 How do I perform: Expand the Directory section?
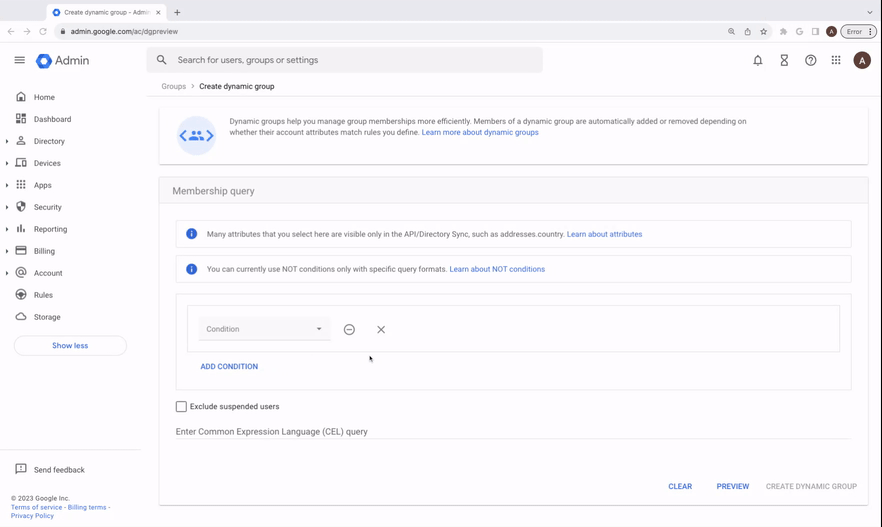click(x=7, y=141)
